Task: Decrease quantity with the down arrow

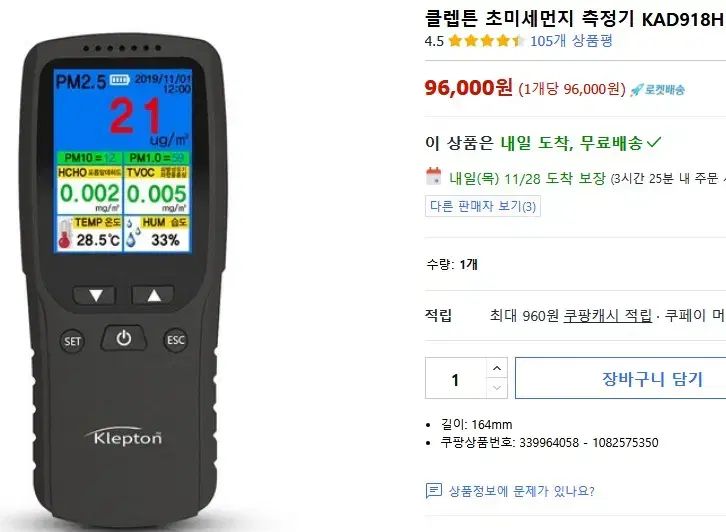Action: pyautogui.click(x=497, y=388)
